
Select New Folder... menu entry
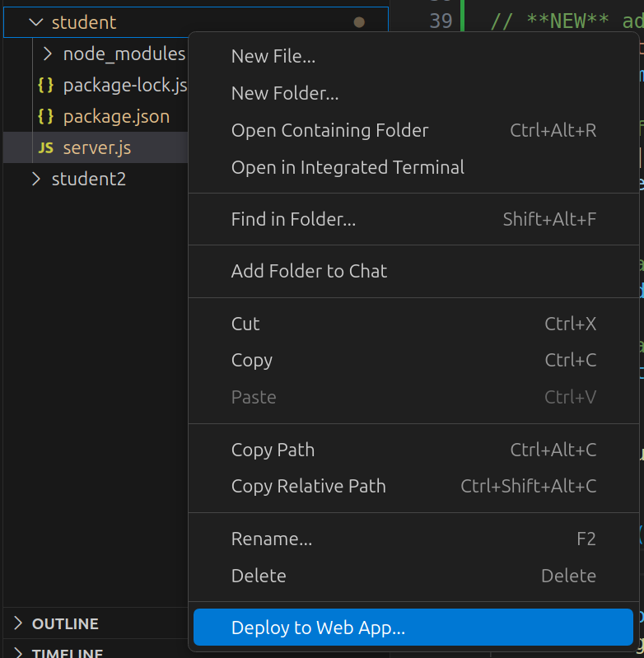[x=284, y=94]
